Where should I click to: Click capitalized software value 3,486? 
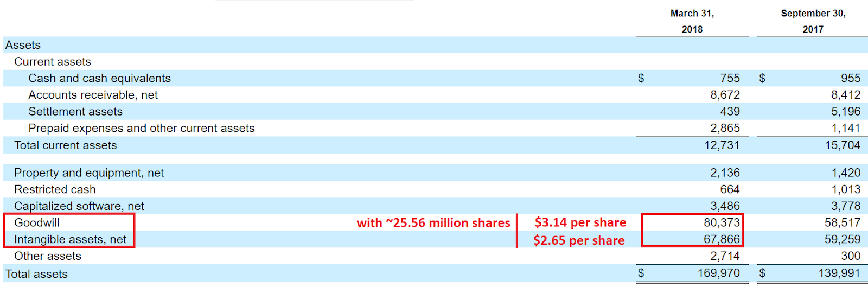[725, 206]
